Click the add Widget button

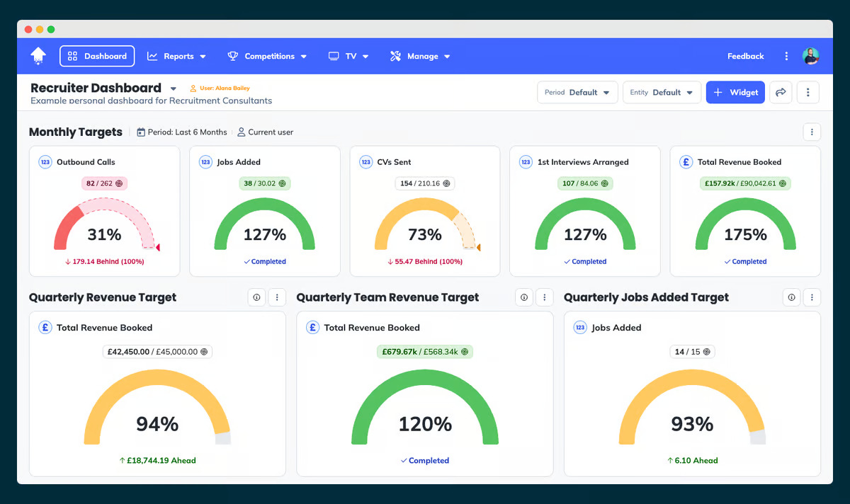point(735,92)
